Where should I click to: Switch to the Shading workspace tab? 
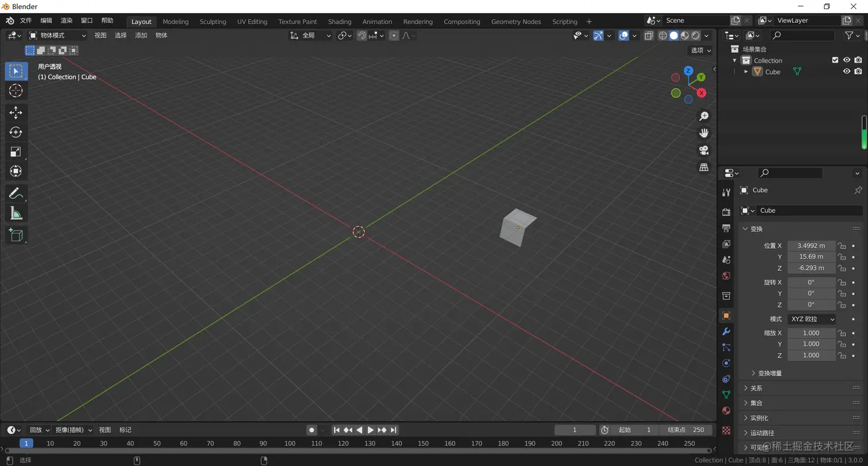point(339,22)
